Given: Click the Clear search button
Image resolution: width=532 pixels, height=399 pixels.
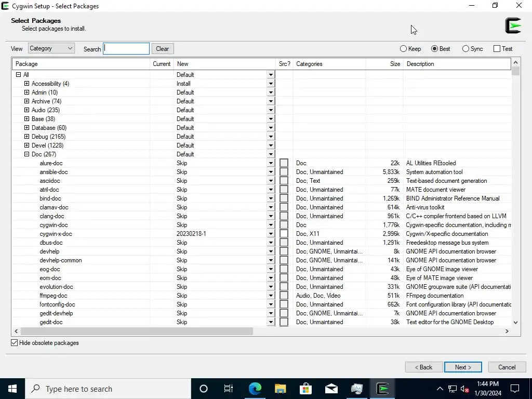Looking at the screenshot, I should click(163, 48).
